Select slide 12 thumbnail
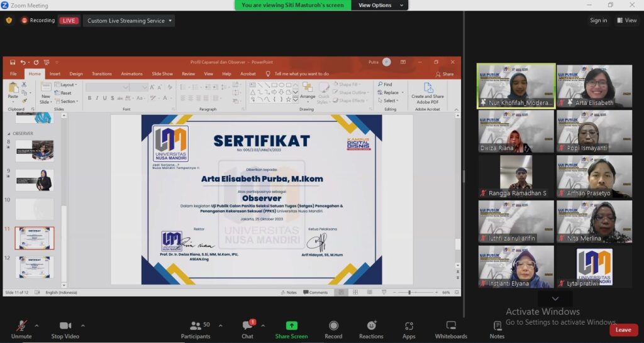The width and height of the screenshot is (644, 343). 35,267
